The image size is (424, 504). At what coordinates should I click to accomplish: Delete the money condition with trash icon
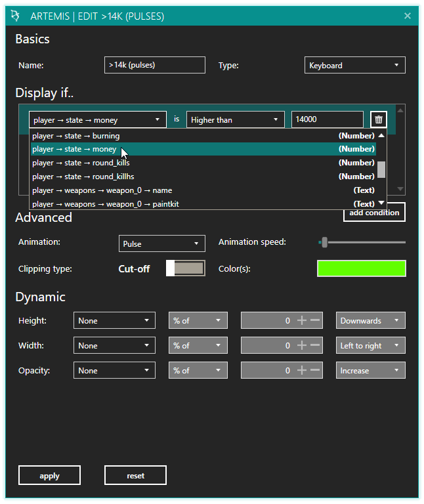378,119
